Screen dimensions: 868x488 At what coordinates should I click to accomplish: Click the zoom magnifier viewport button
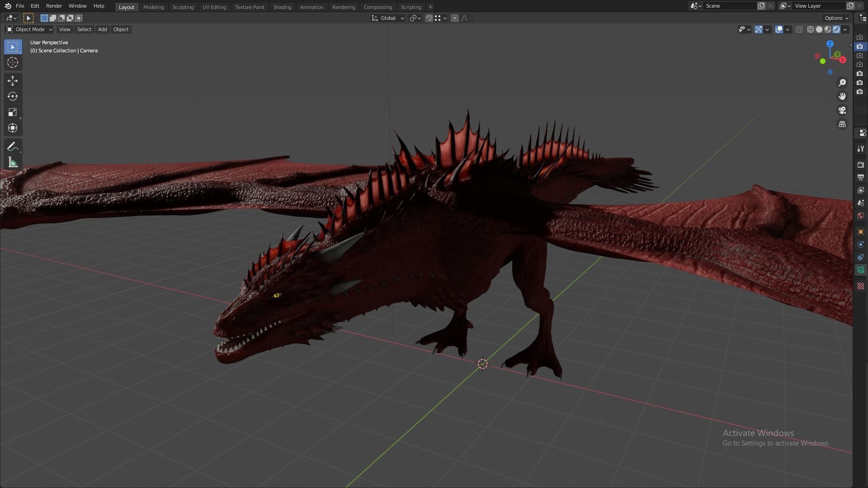(x=842, y=83)
